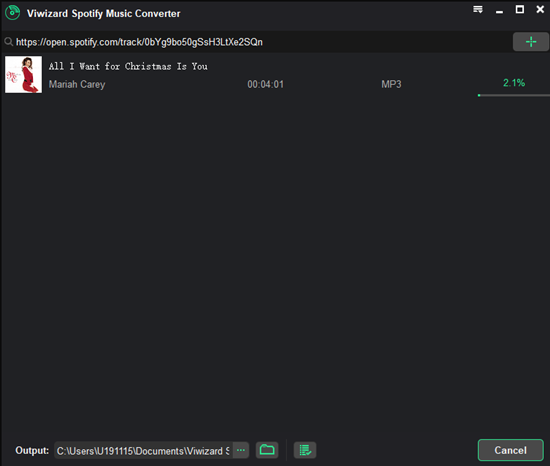The image size is (550, 466).
Task: Click the Output label
Action: pyautogui.click(x=32, y=451)
